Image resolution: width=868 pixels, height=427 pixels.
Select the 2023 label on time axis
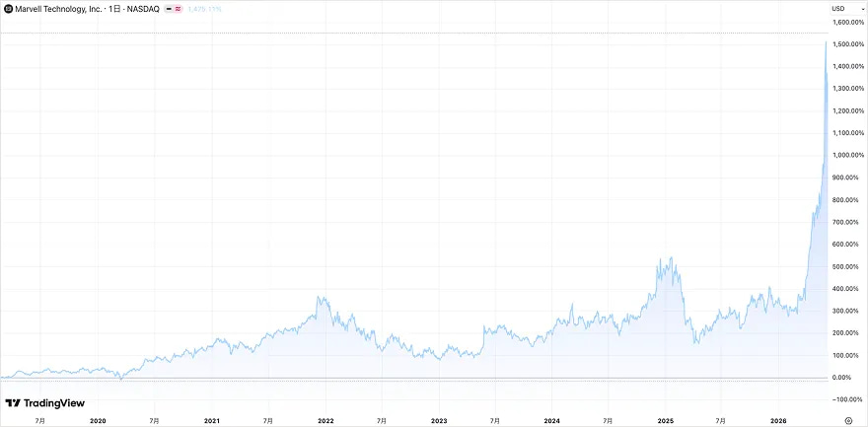coord(438,420)
